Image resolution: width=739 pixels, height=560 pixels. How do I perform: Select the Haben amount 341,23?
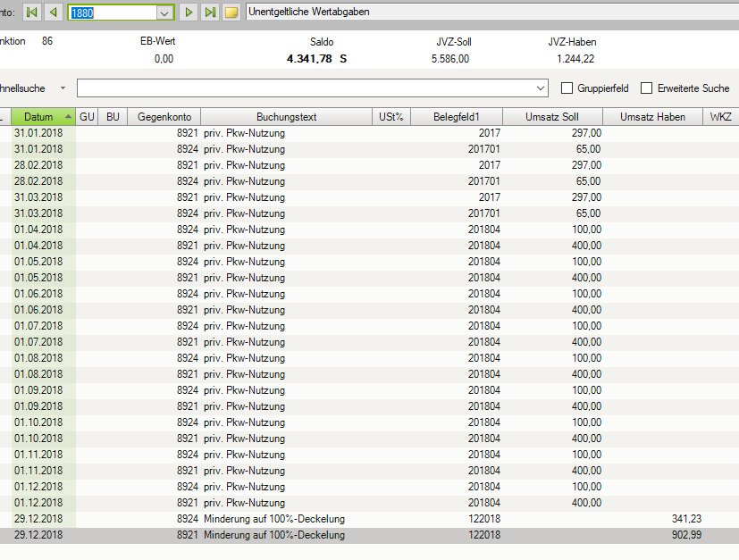[x=686, y=519]
